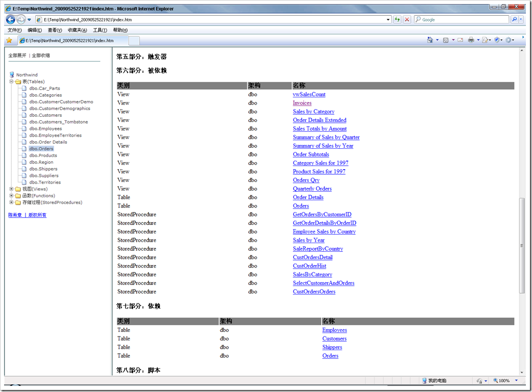This screenshot has height=392, width=532.
Task: Open CustOrderHist procedure link
Action: pos(309,266)
